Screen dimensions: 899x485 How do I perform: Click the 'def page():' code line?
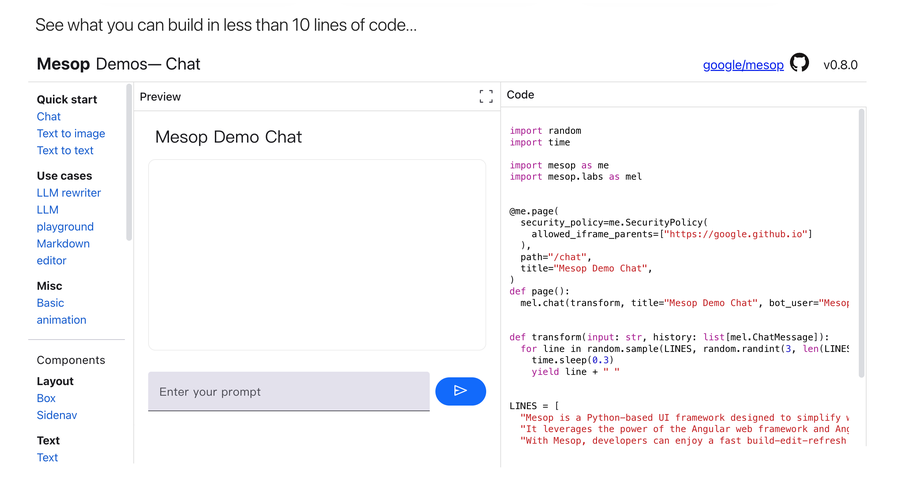coord(540,291)
